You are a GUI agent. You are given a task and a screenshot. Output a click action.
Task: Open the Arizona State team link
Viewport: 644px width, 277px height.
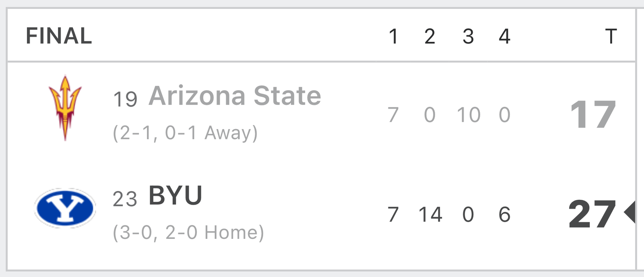point(235,96)
